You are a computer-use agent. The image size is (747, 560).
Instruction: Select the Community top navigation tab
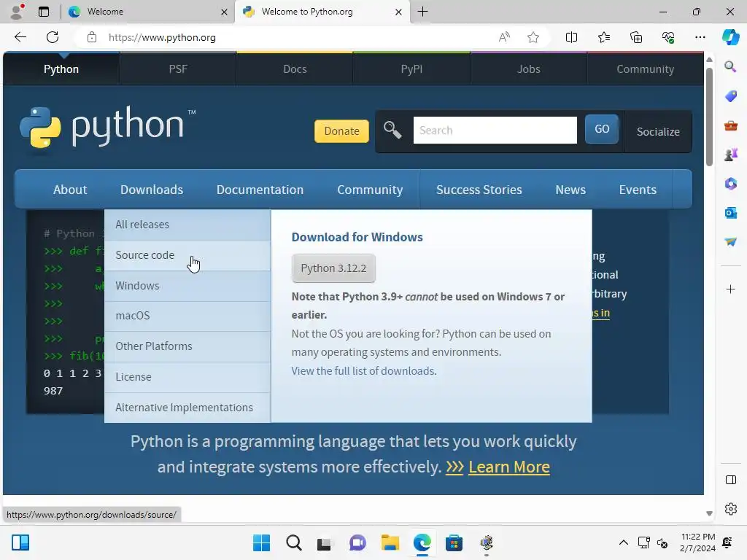pyautogui.click(x=645, y=69)
